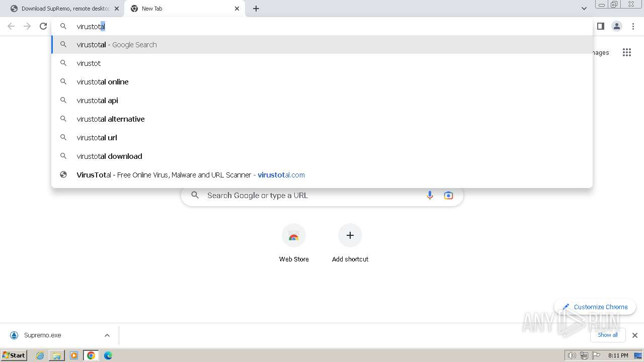Go forward using the forward arrow
Image resolution: width=644 pixels, height=362 pixels.
point(27,26)
